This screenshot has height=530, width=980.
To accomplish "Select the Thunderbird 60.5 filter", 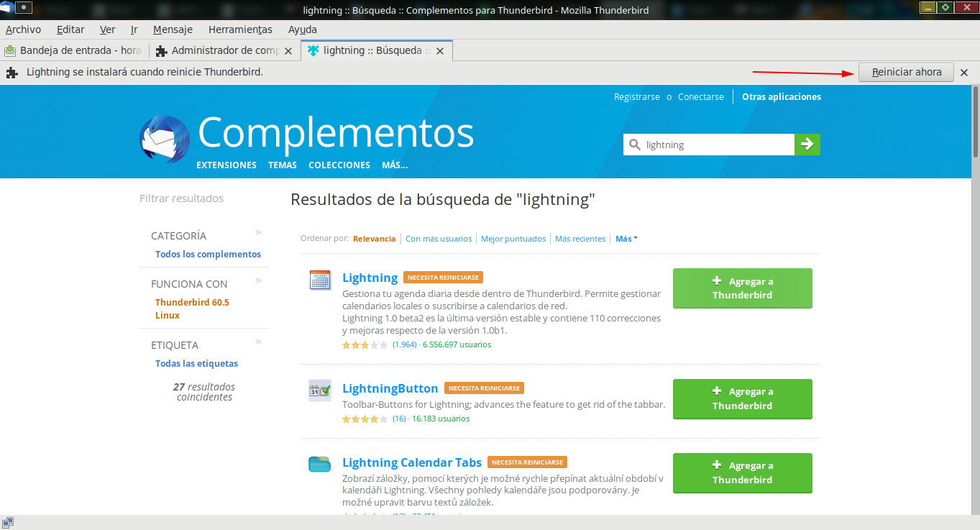I will click(192, 303).
